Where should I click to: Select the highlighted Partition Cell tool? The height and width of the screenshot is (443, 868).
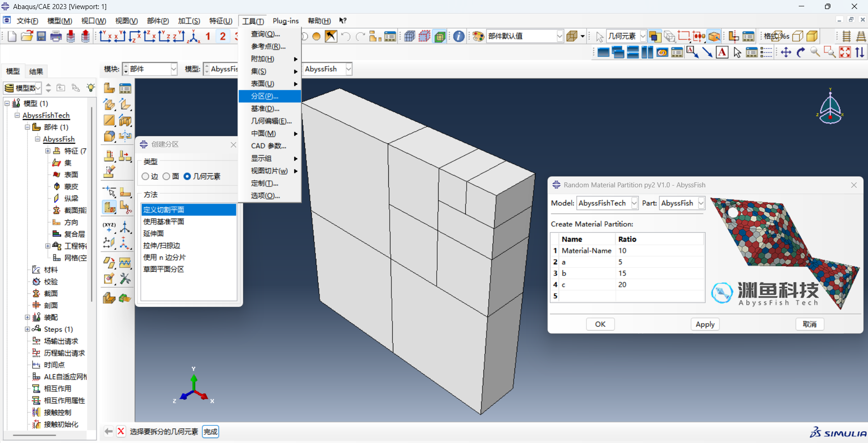pyautogui.click(x=109, y=207)
